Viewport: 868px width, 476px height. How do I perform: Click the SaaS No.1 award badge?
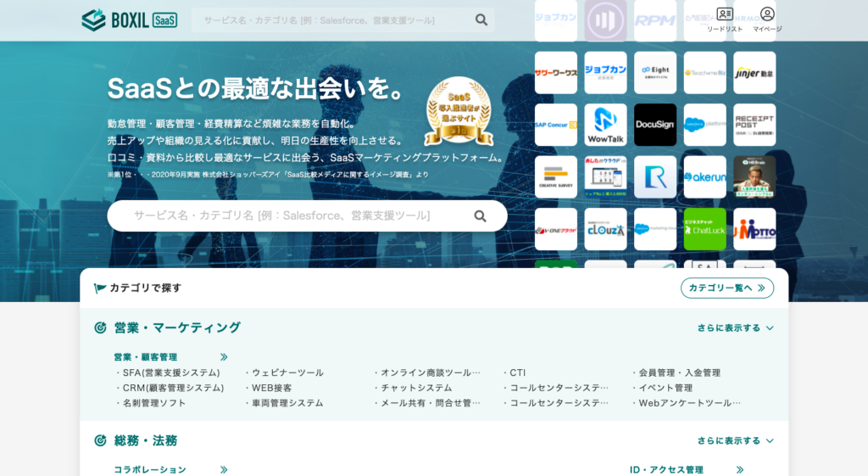point(459,112)
